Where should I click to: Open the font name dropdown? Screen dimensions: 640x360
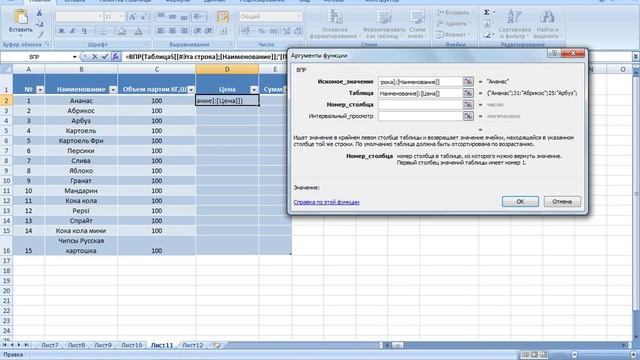point(100,17)
